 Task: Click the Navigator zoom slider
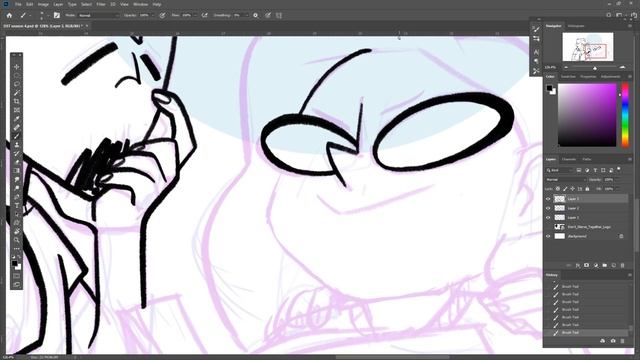594,68
